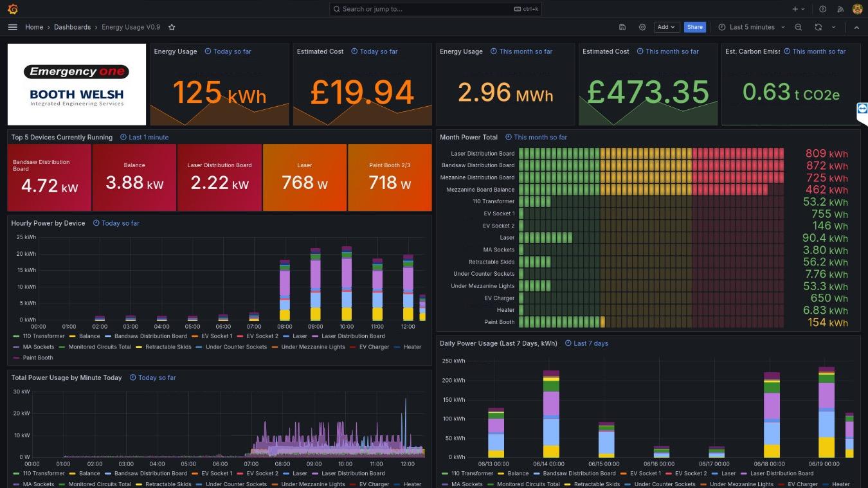The image size is (868, 488).
Task: Open the Dashboards breadcrumb
Action: tap(72, 27)
